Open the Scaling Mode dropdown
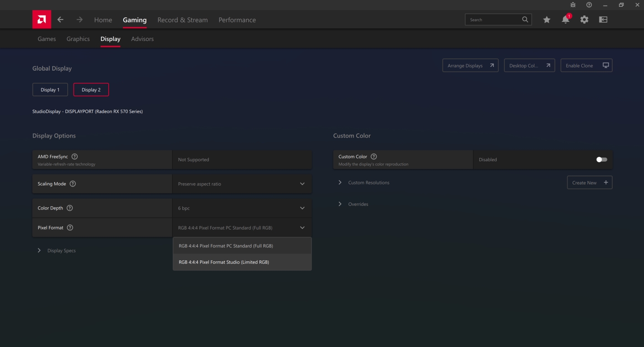The image size is (644, 347). (242, 184)
